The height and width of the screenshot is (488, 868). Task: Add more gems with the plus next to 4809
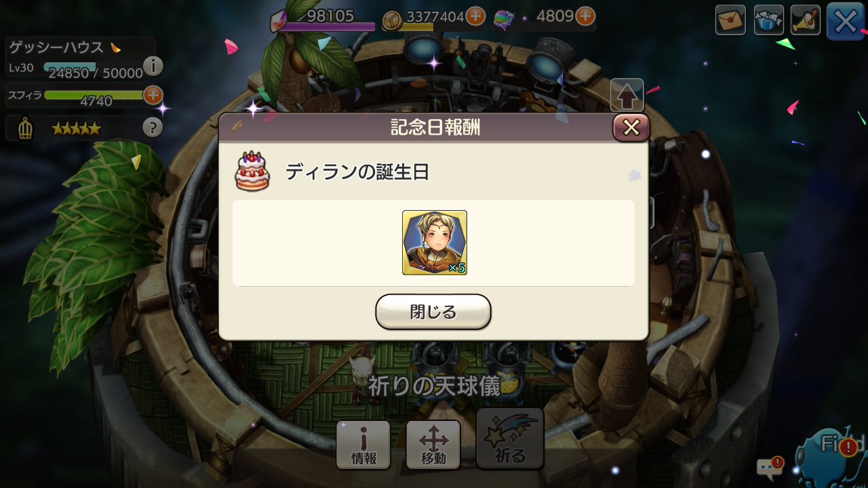(x=585, y=16)
